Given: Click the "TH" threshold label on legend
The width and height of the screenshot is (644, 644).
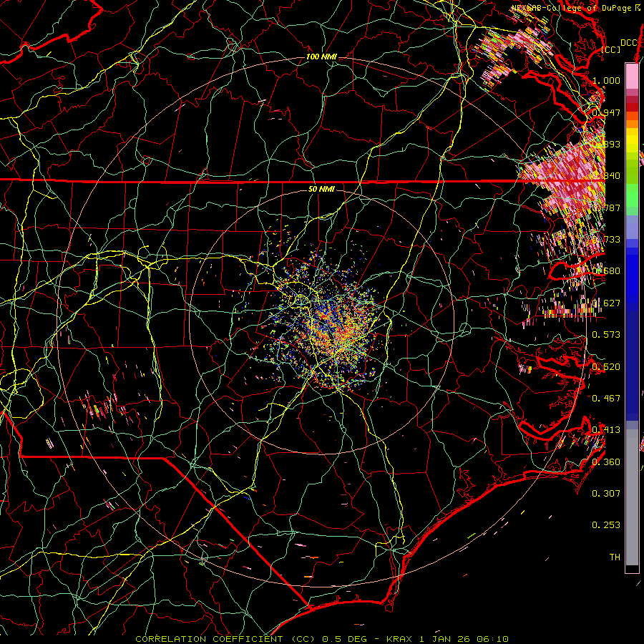Looking at the screenshot, I should pyautogui.click(x=615, y=557).
